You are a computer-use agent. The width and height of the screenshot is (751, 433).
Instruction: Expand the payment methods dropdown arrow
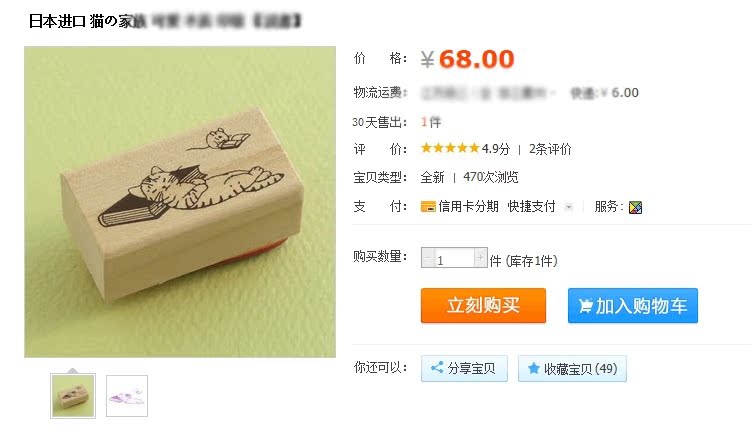[569, 207]
